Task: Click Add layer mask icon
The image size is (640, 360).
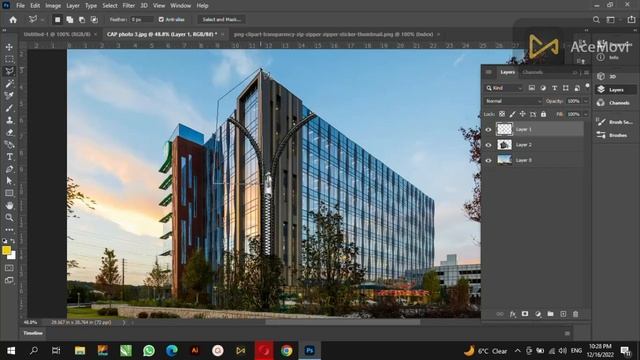Action: coord(525,314)
